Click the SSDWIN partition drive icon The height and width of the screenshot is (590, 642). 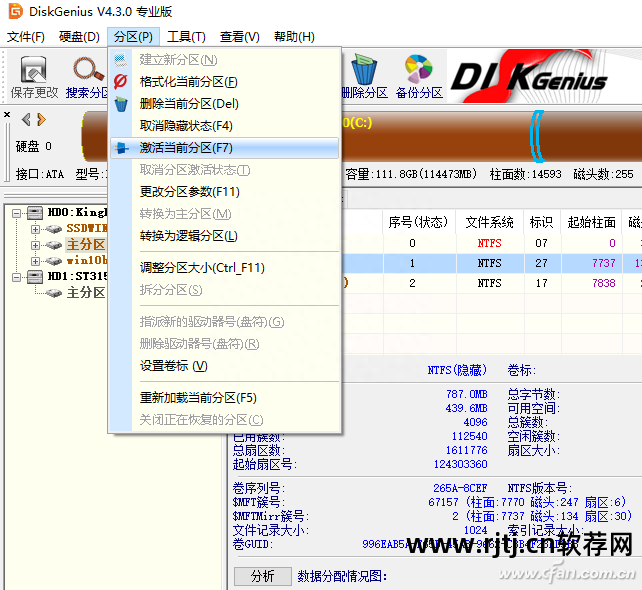[54, 229]
